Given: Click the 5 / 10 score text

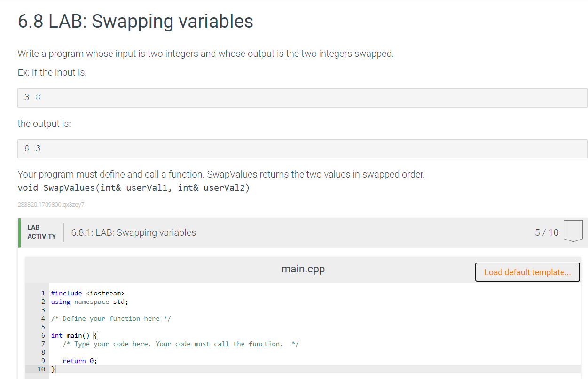Looking at the screenshot, I should click(x=547, y=232).
